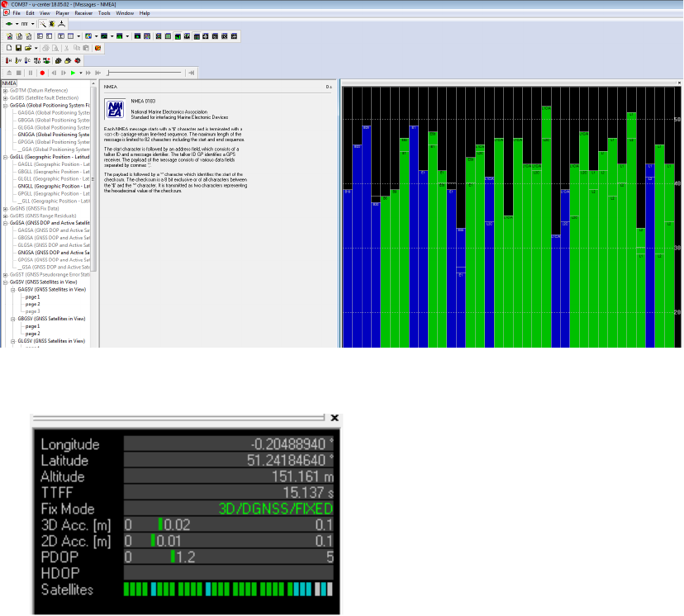The height and width of the screenshot is (616, 684).
Task: Open a log file using the Open folder icon
Action: [x=28, y=47]
